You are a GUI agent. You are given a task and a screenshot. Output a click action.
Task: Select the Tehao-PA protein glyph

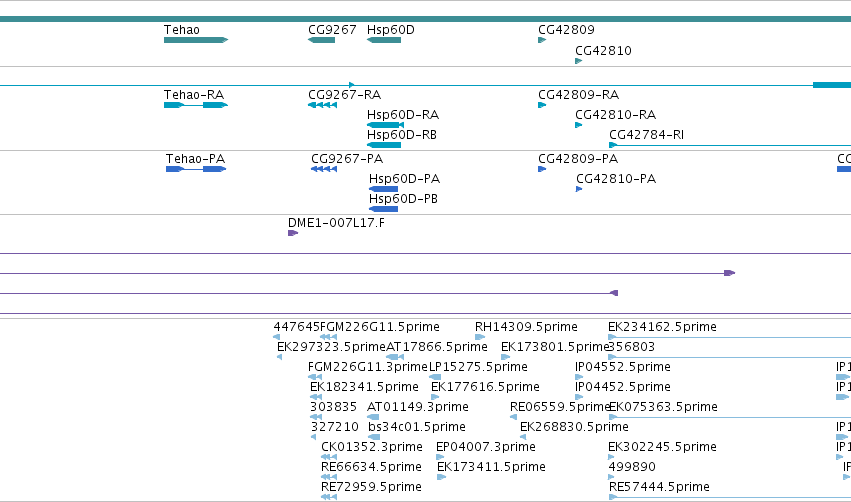[196, 169]
